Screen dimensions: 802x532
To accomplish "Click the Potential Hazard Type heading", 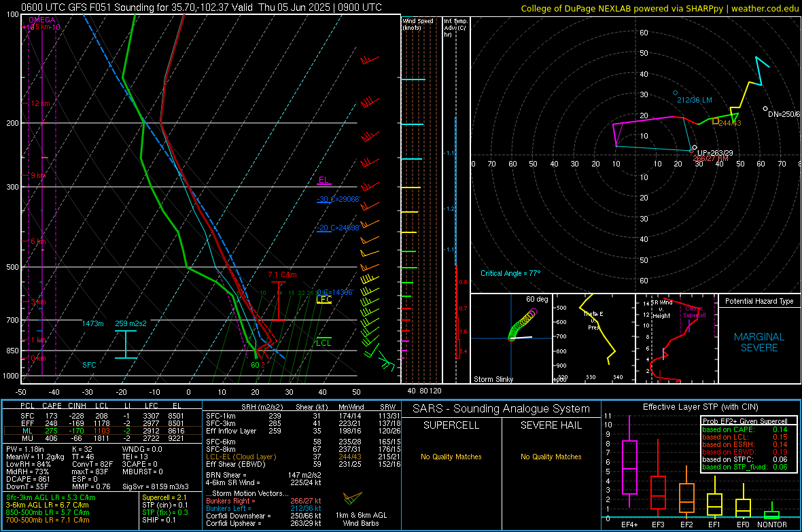I will tap(759, 301).
